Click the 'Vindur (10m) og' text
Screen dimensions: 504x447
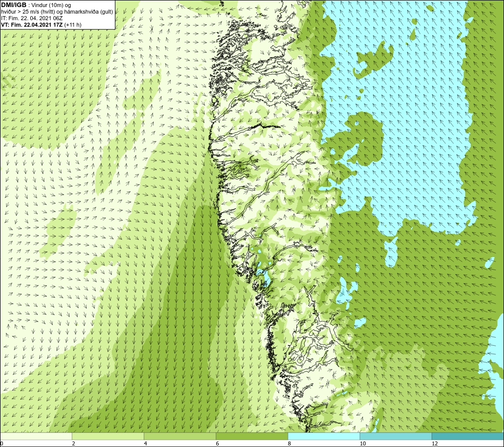click(x=51, y=6)
